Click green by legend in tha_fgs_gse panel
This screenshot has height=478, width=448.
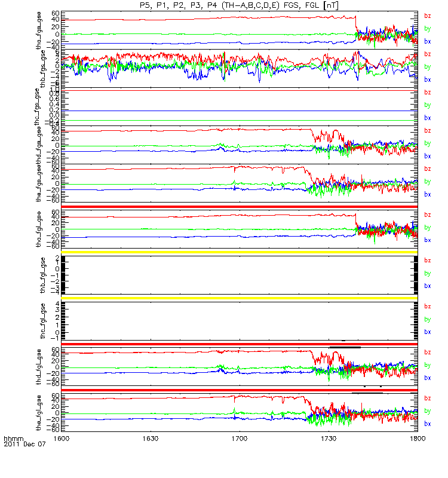click(428, 29)
